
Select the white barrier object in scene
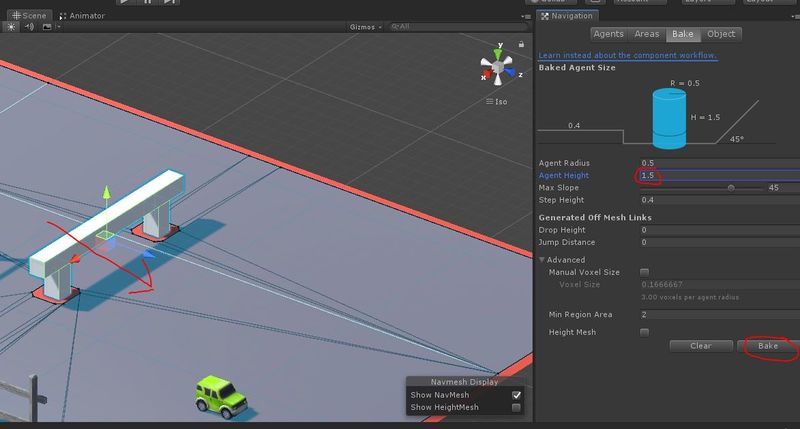pos(106,234)
